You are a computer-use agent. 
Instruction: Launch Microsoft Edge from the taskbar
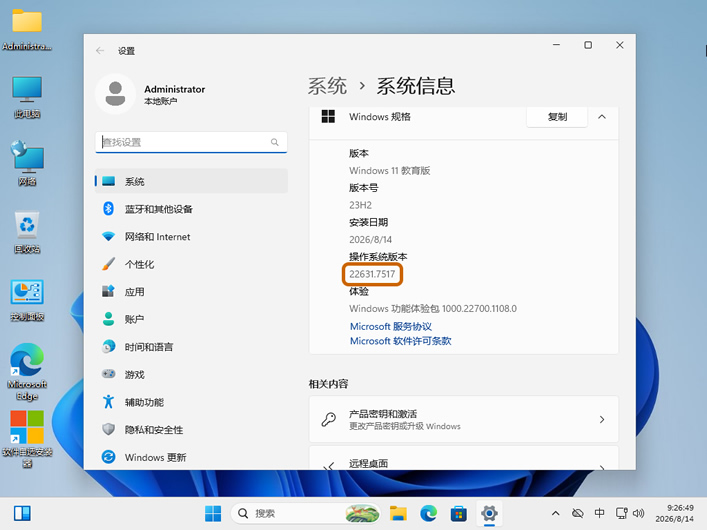428,513
